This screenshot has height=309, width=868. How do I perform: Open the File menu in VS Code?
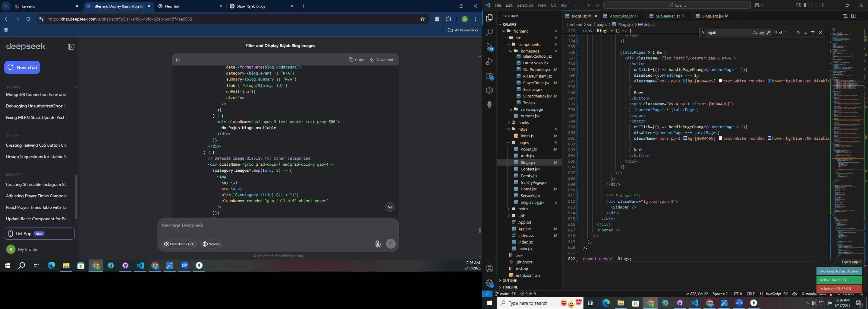(498, 5)
